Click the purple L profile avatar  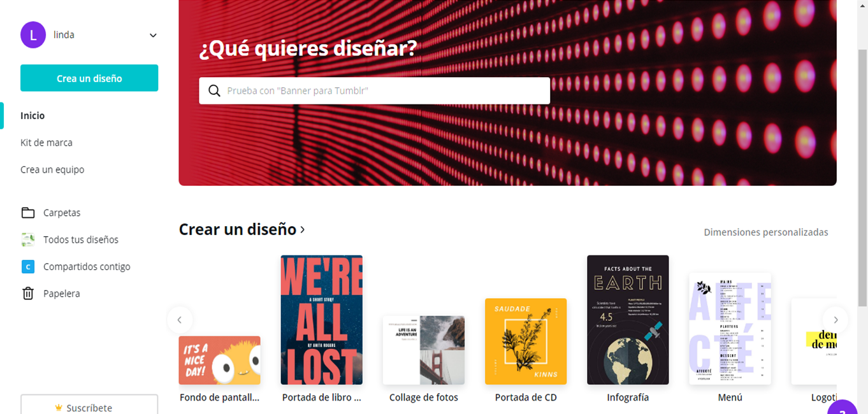33,35
